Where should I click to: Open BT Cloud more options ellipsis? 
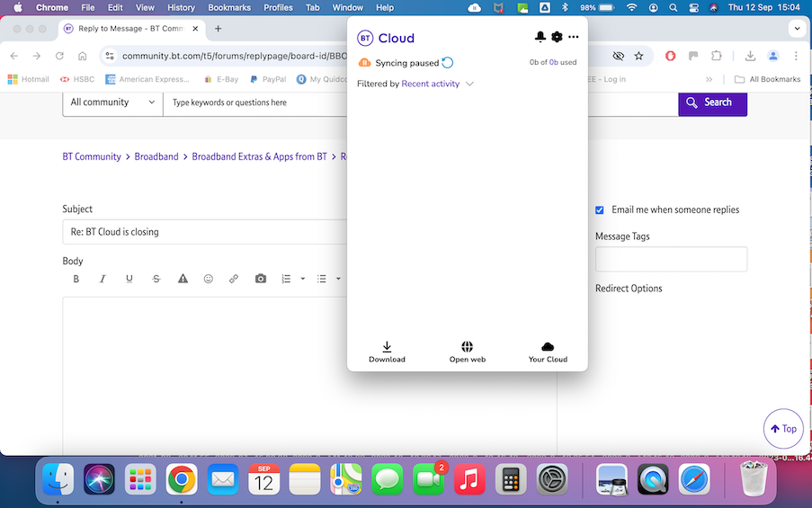click(x=574, y=37)
